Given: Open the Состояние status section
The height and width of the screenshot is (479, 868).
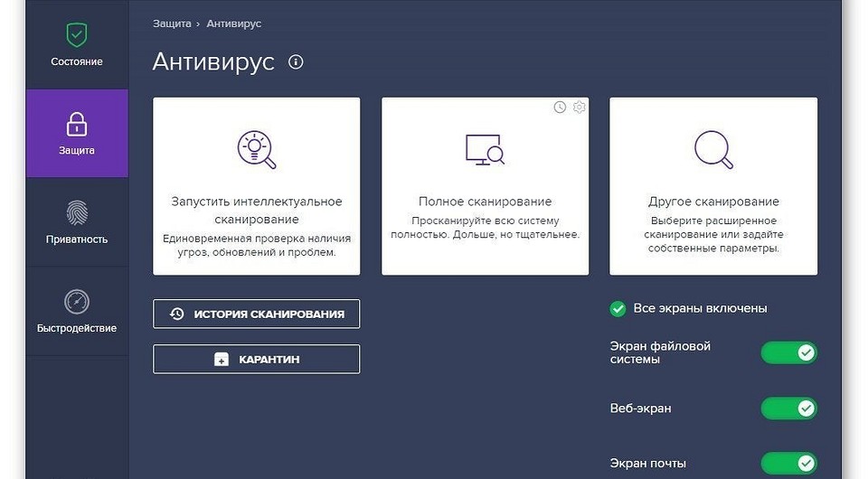Looking at the screenshot, I should point(76,45).
